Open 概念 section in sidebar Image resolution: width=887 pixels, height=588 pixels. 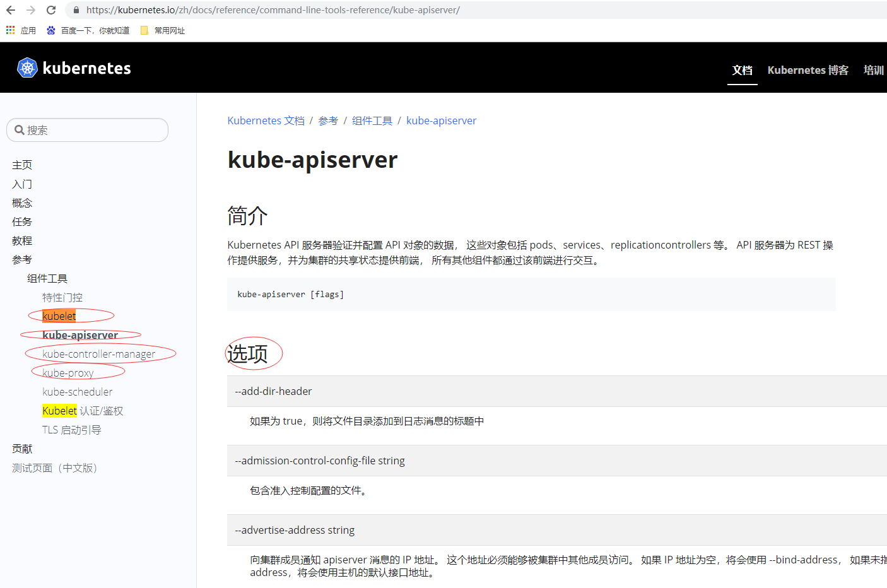click(22, 203)
